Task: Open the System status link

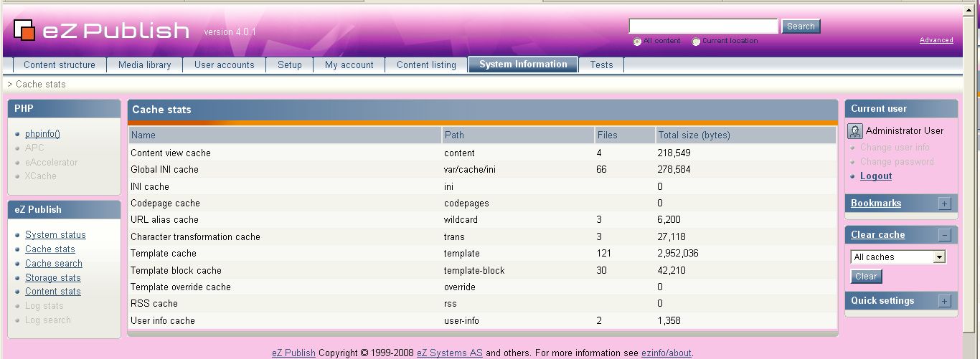Action: click(x=55, y=235)
